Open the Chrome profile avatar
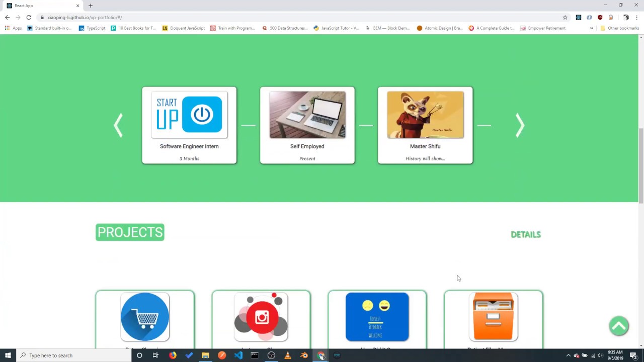Image resolution: width=644 pixels, height=362 pixels. pyautogui.click(x=626, y=17)
